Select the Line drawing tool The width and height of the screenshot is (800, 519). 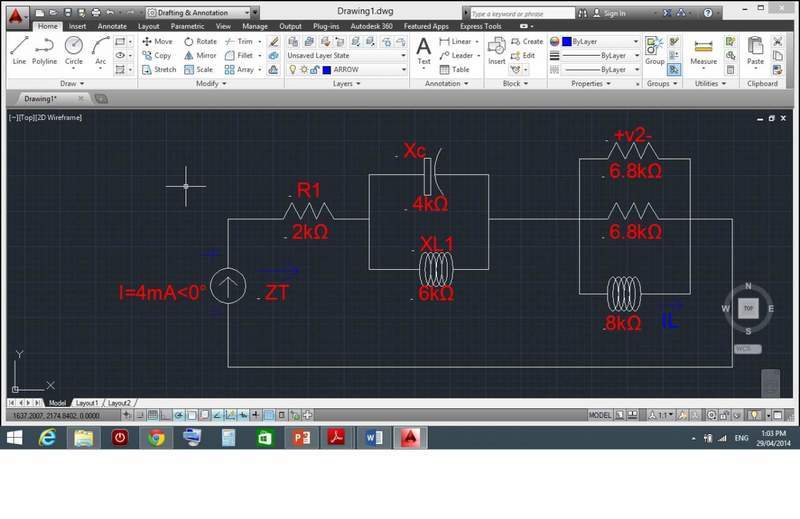[19, 49]
